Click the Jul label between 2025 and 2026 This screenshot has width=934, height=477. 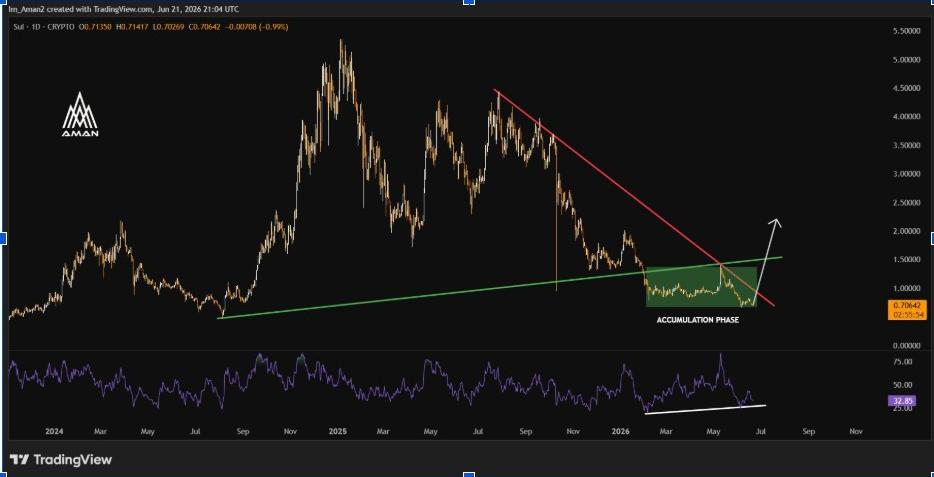pyautogui.click(x=477, y=431)
